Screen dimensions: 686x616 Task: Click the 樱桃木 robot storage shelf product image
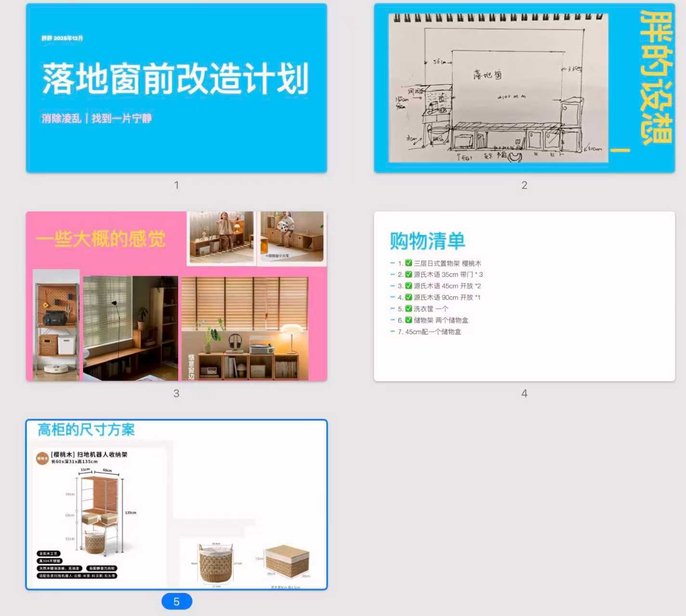pos(100,513)
